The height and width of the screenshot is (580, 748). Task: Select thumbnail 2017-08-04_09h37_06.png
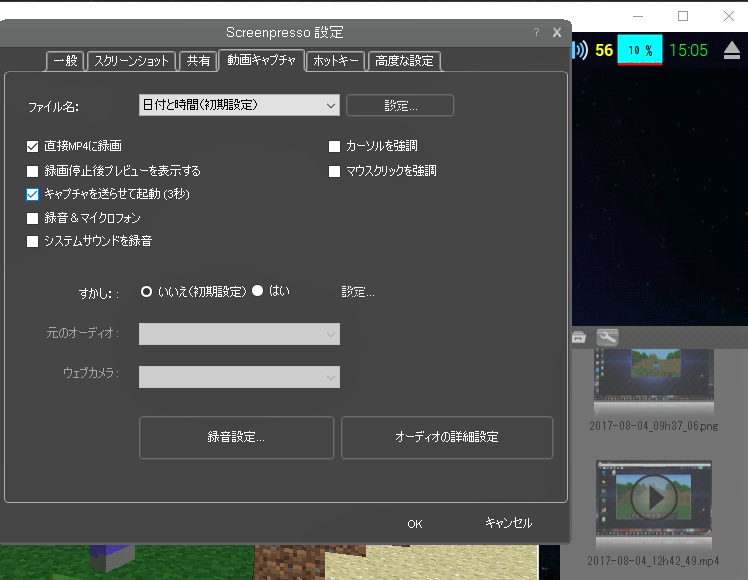654,375
